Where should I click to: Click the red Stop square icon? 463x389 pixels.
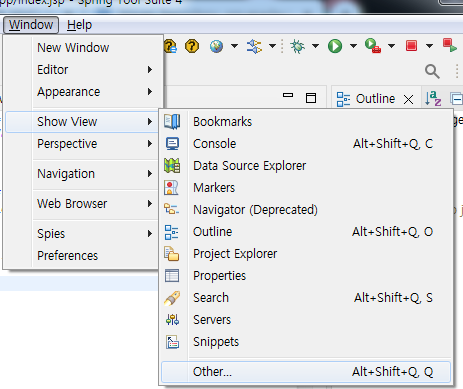[x=411, y=46]
